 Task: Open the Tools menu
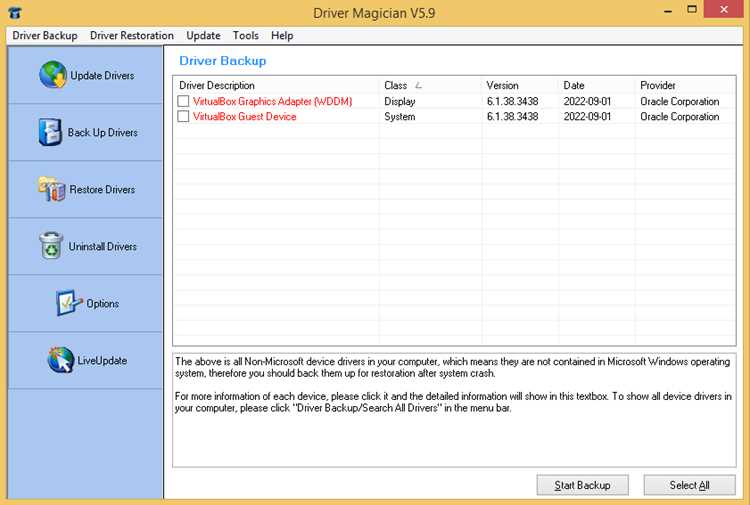[245, 35]
